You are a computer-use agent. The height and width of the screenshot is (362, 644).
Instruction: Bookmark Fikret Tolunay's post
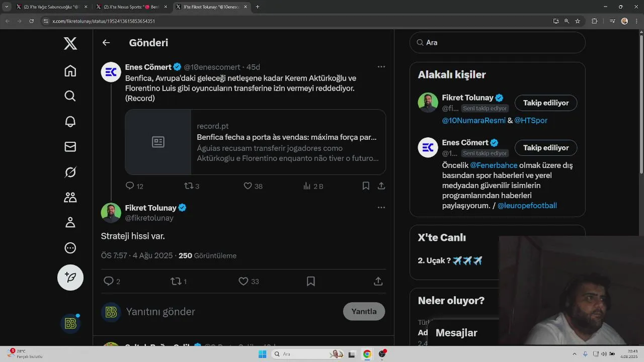pos(311,281)
